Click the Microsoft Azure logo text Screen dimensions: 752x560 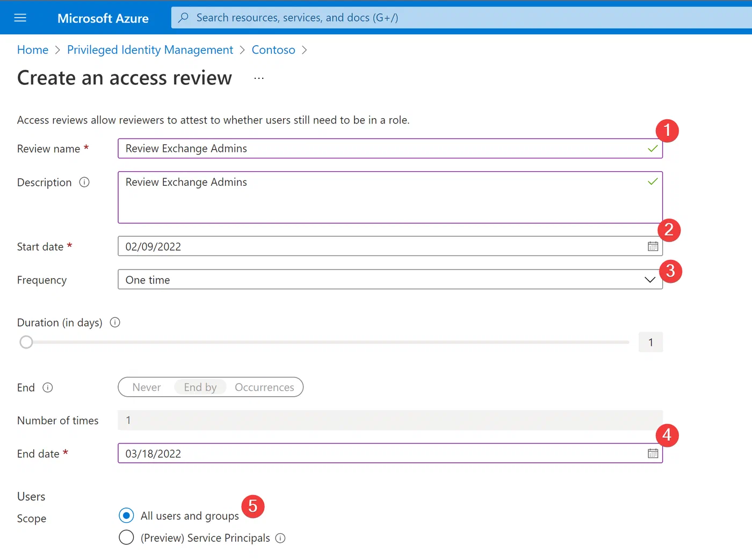coord(103,18)
